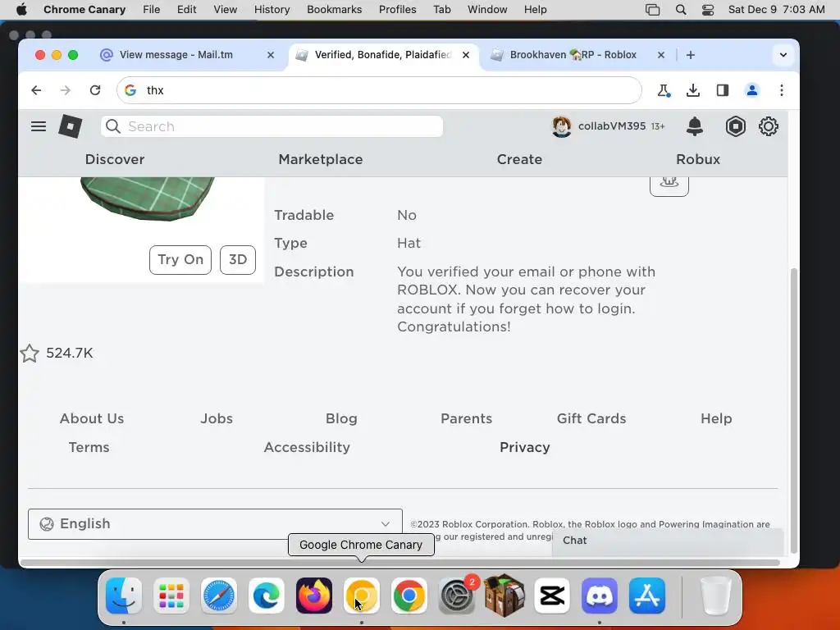Open the History menu in the menu bar
The width and height of the screenshot is (840, 630).
click(x=272, y=10)
